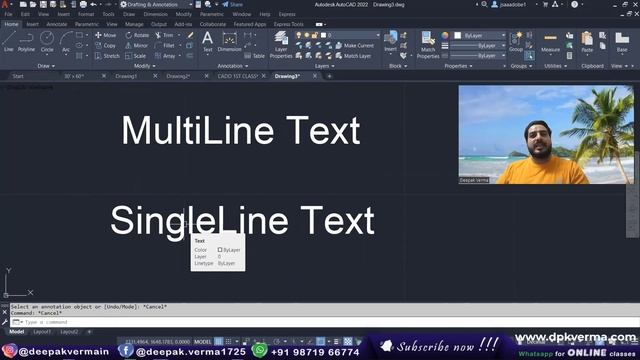Click the Move tool

[106, 36]
